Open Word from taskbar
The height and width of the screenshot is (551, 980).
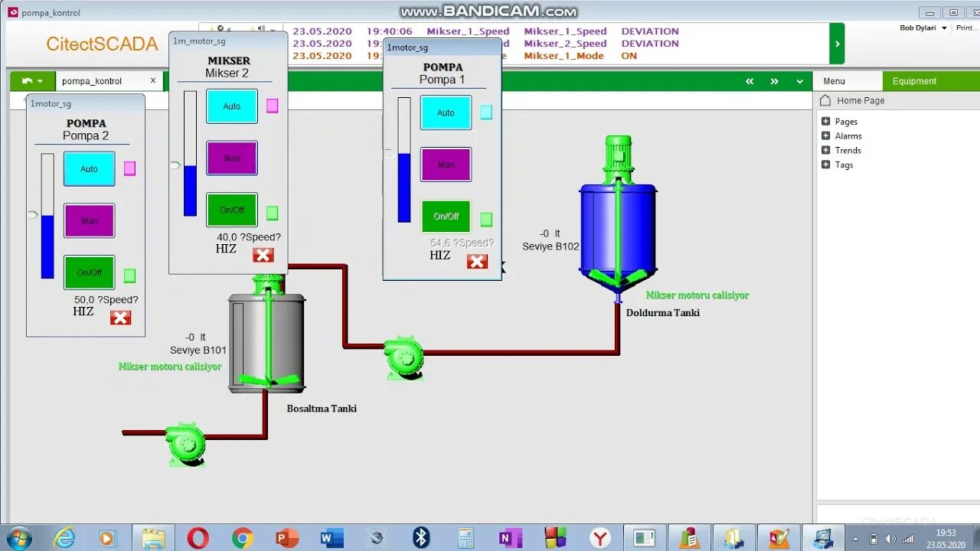[332, 538]
